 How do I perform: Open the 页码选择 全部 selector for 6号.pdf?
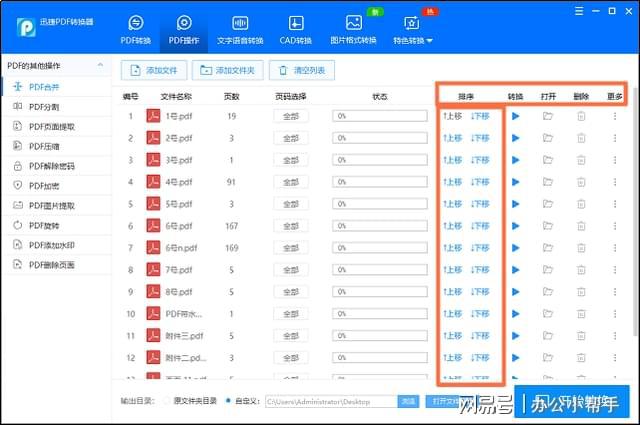(x=291, y=226)
